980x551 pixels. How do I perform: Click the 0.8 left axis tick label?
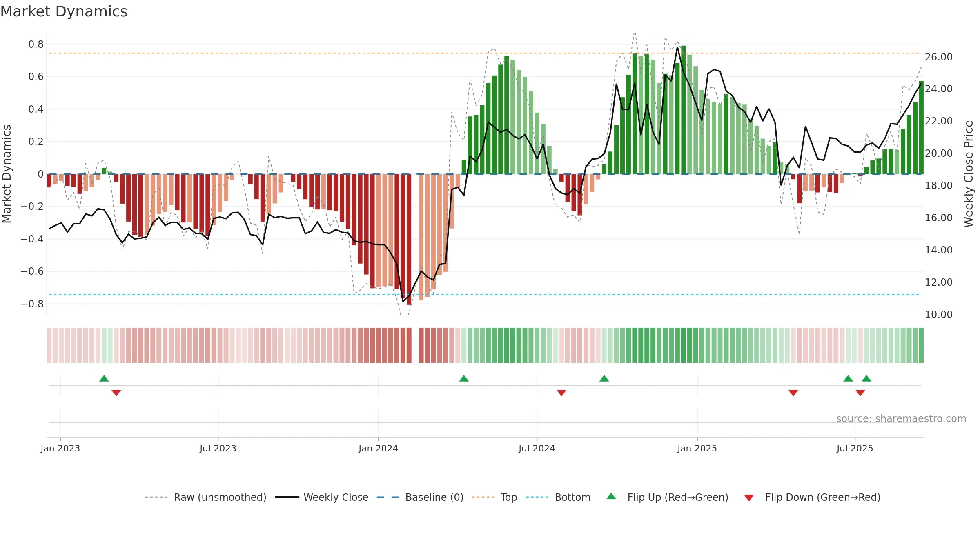pyautogui.click(x=36, y=44)
